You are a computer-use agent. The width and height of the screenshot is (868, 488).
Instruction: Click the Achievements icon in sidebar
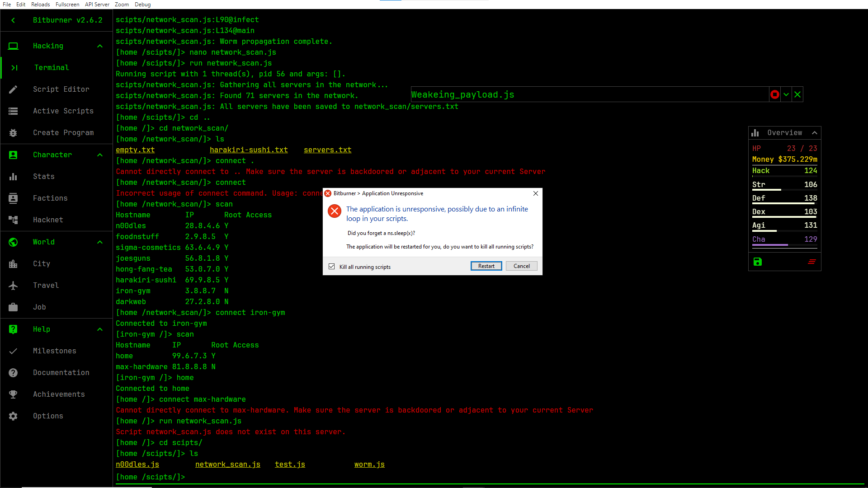pyautogui.click(x=13, y=394)
